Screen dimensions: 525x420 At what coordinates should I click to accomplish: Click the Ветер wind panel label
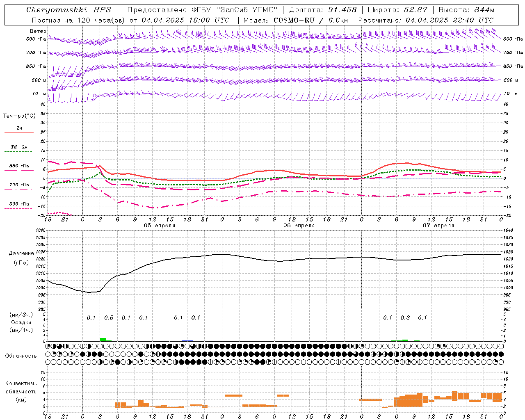pos(38,31)
